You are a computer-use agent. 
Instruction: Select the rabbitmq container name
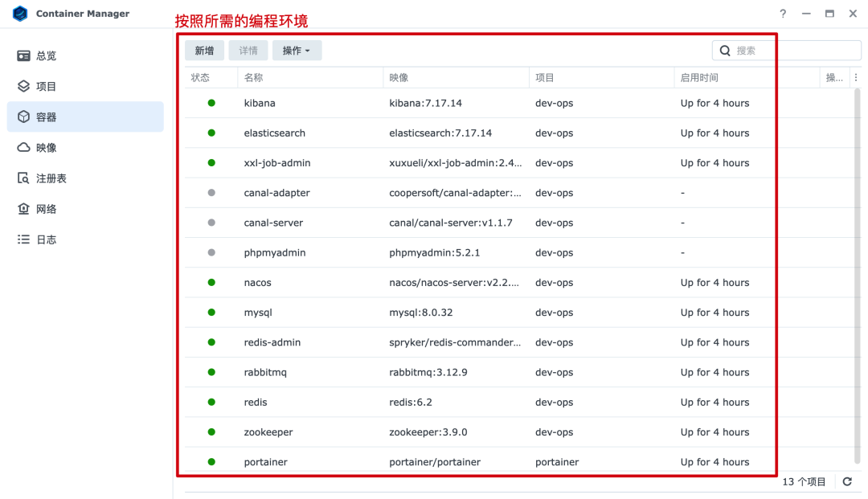click(265, 372)
